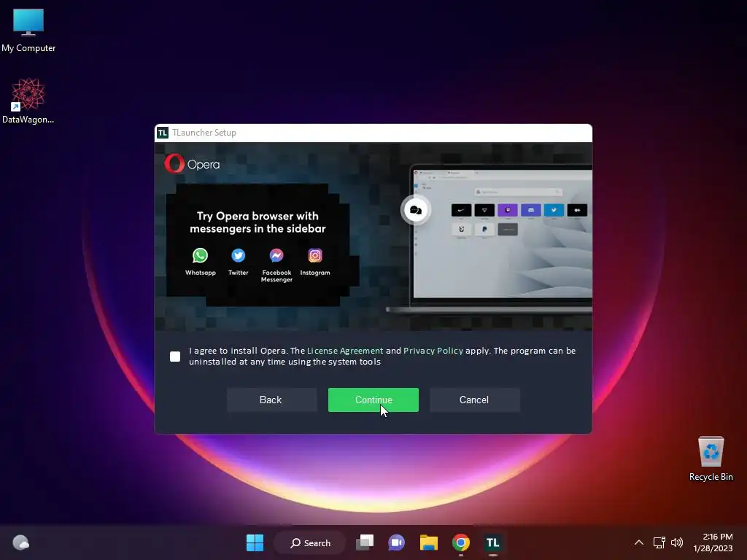747x560 pixels.
Task: Click the TL icon in the title bar
Action: 163,133
